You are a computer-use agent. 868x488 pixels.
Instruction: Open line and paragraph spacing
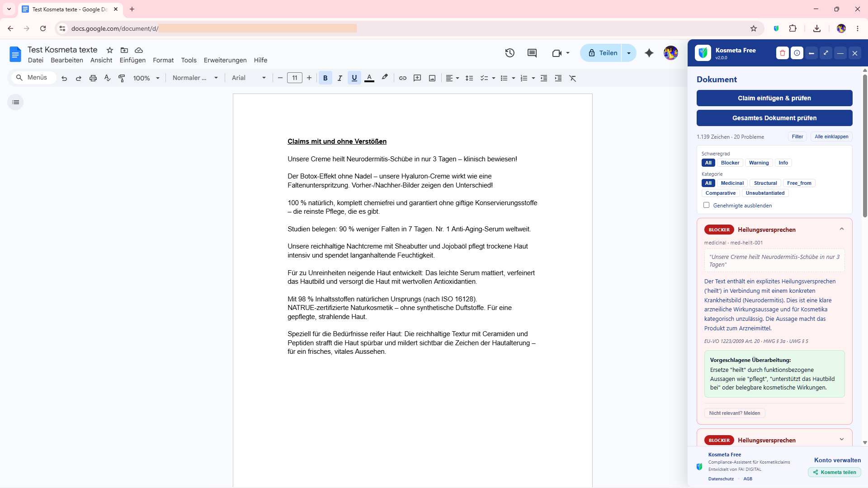click(x=469, y=78)
